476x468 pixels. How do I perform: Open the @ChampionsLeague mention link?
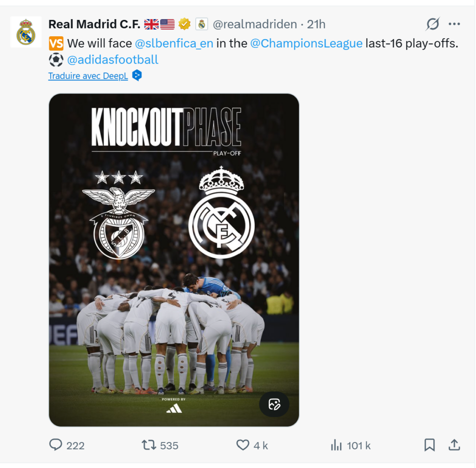pos(306,43)
